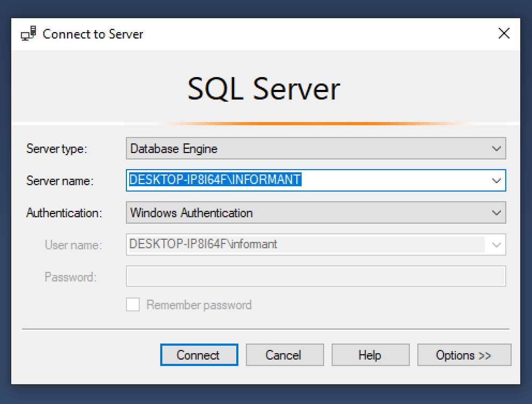Expand the User name dropdown arrow
Viewport: 532px width, 404px height.
pyautogui.click(x=497, y=245)
